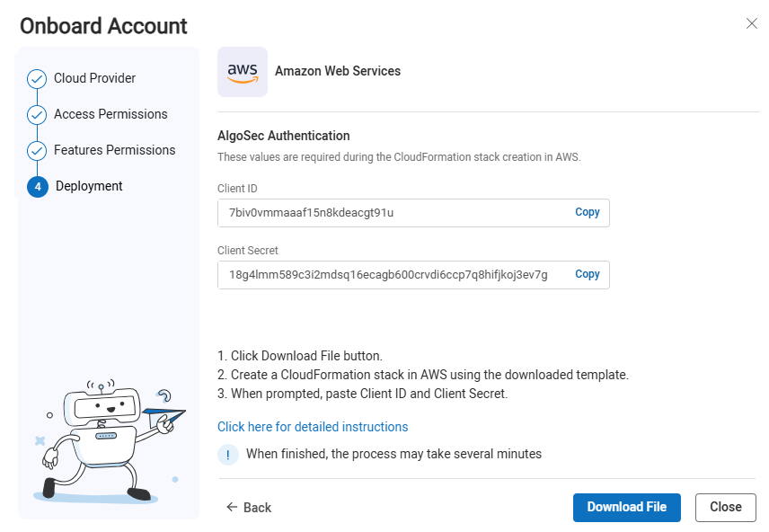Click the Deployment step number 4 icon

click(38, 187)
